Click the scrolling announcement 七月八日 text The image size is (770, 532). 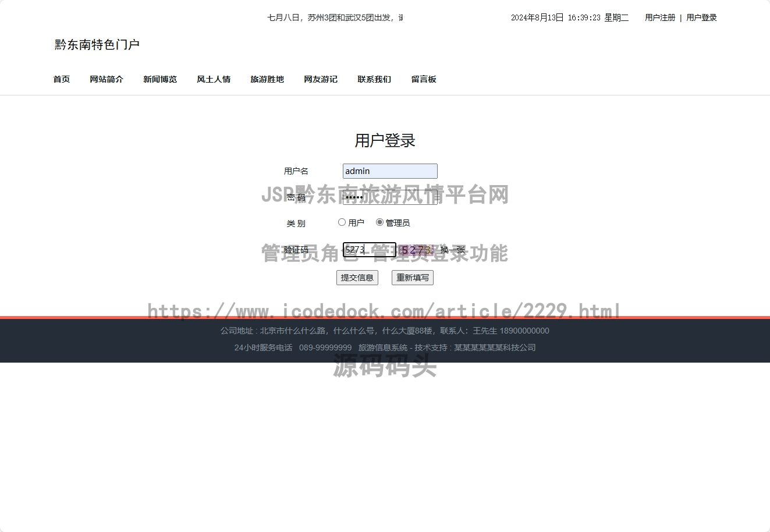click(335, 17)
